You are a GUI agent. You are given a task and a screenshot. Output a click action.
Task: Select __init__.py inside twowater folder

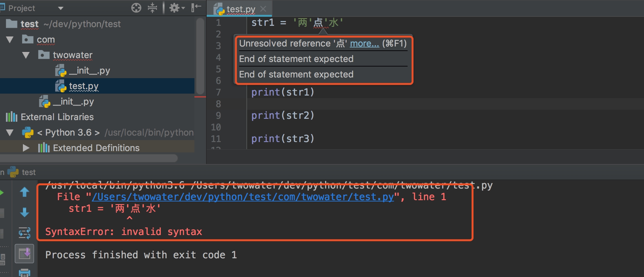pos(89,70)
